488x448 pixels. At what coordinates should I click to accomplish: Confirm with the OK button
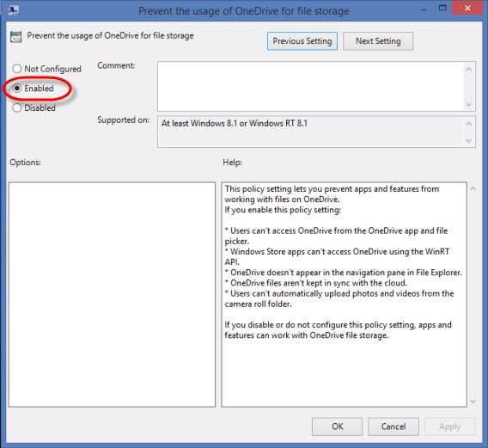point(337,427)
